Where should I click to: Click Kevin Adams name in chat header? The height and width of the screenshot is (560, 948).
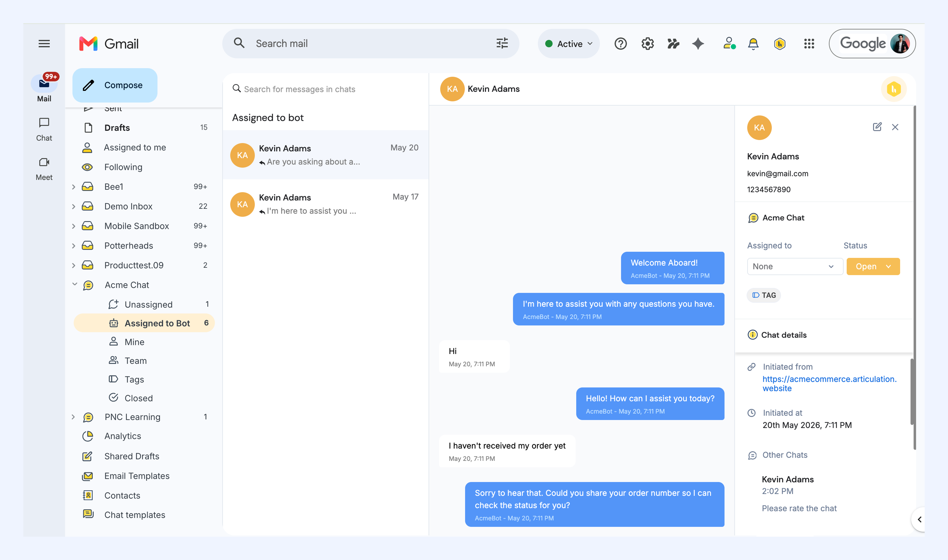pyautogui.click(x=493, y=89)
